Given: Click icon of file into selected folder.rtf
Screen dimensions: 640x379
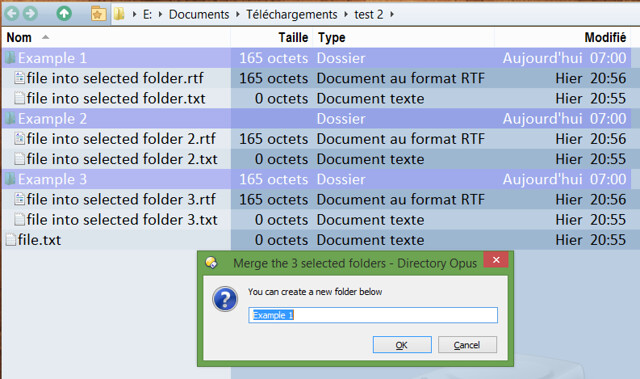Looking at the screenshot, I should coord(19,78).
